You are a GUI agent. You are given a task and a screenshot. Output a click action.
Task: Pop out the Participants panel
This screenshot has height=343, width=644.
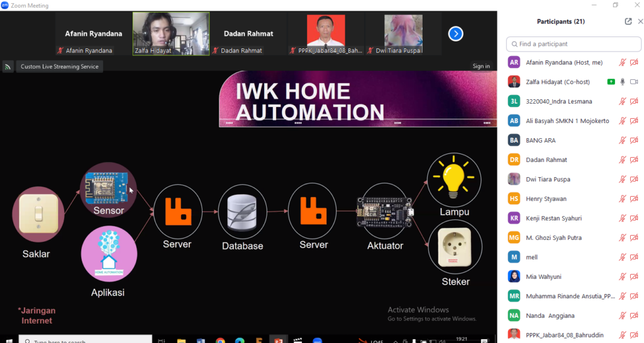[628, 21]
